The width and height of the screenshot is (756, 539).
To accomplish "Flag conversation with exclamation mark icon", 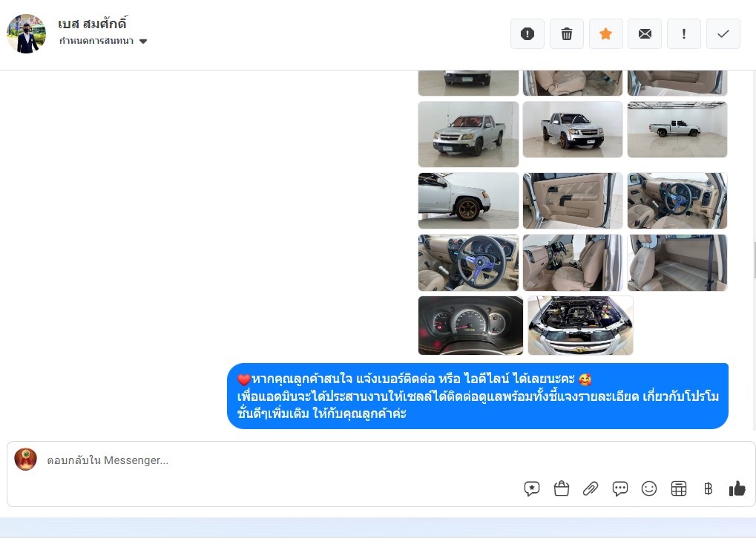I will tap(684, 33).
